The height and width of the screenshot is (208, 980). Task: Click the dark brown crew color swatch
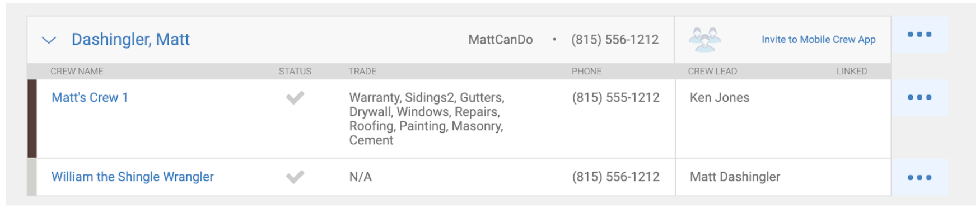32,119
